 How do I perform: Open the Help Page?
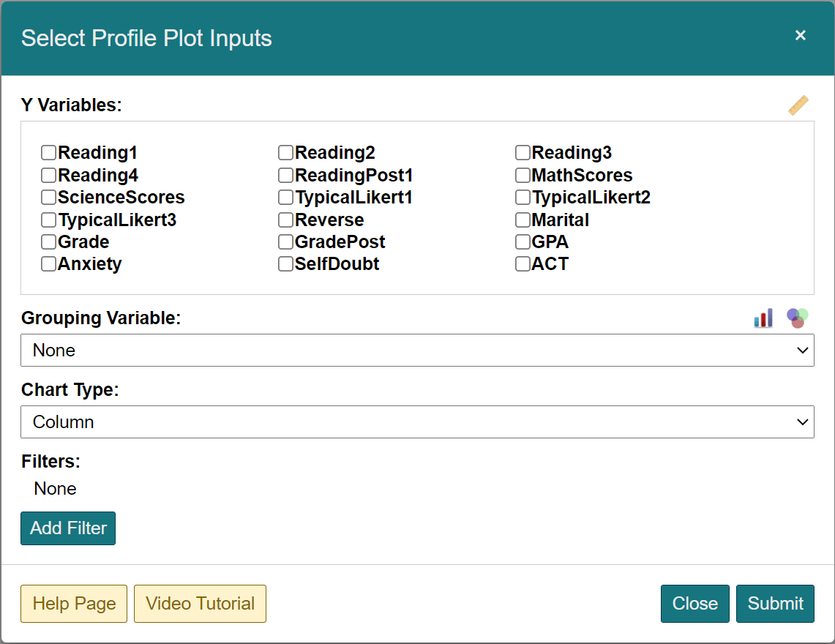point(74,604)
